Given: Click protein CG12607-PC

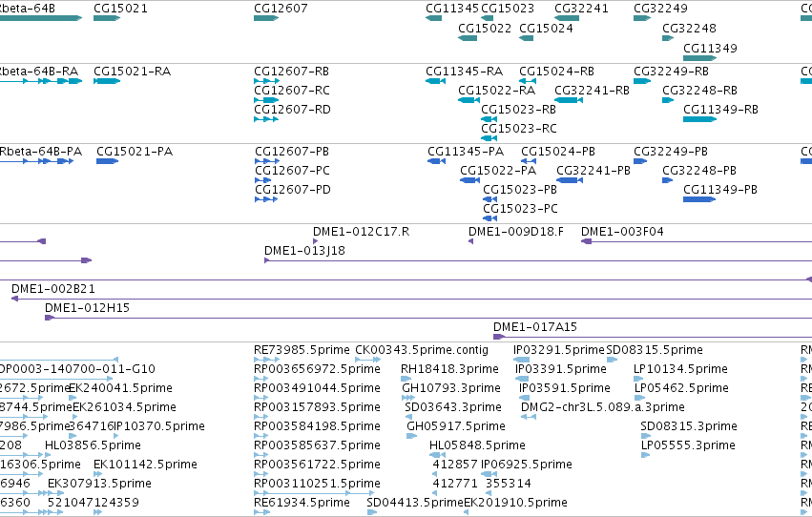Looking at the screenshot, I should [263, 180].
